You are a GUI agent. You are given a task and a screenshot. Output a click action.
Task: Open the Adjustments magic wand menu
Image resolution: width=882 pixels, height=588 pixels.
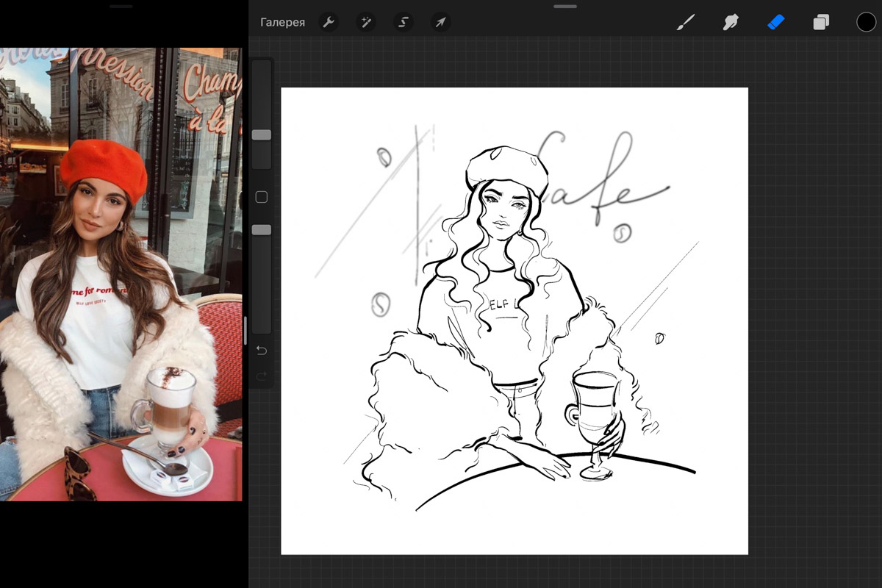365,22
